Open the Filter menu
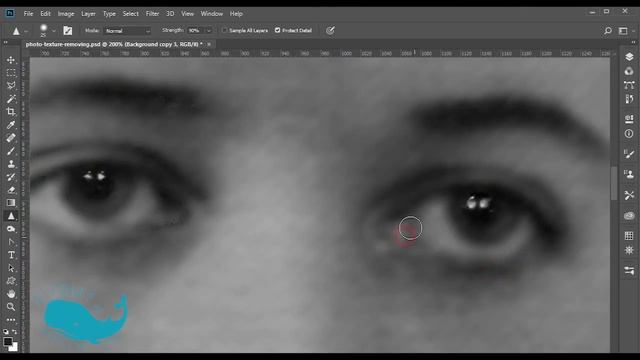The height and width of the screenshot is (360, 640). [152, 13]
